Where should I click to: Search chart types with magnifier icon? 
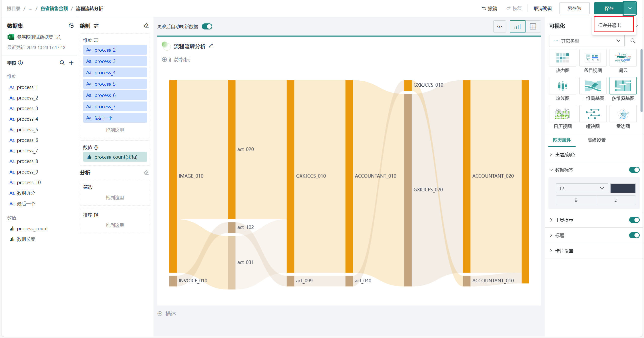pos(633,41)
